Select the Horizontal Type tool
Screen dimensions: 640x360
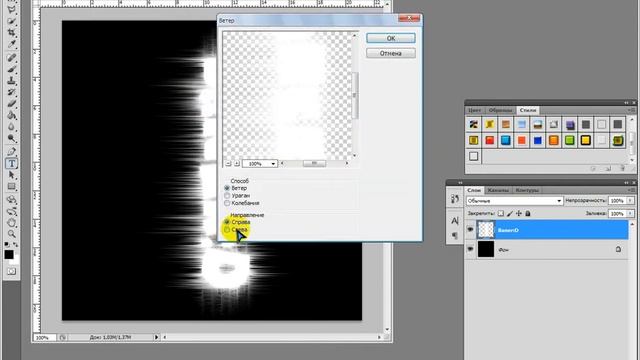click(x=11, y=164)
